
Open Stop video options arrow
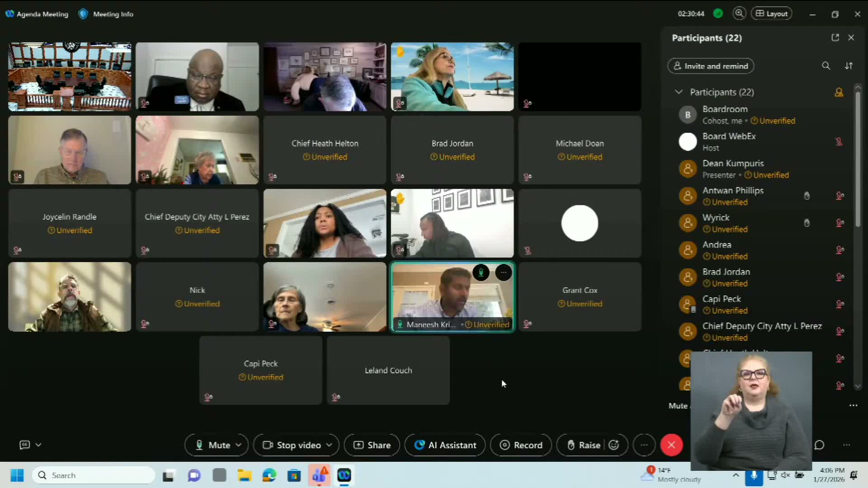coord(329,445)
